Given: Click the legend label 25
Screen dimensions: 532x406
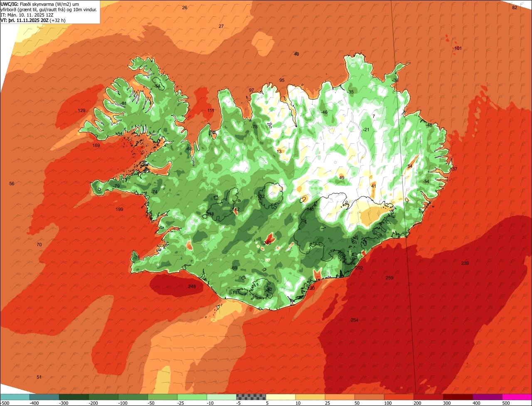Looking at the screenshot, I should click(x=328, y=403).
